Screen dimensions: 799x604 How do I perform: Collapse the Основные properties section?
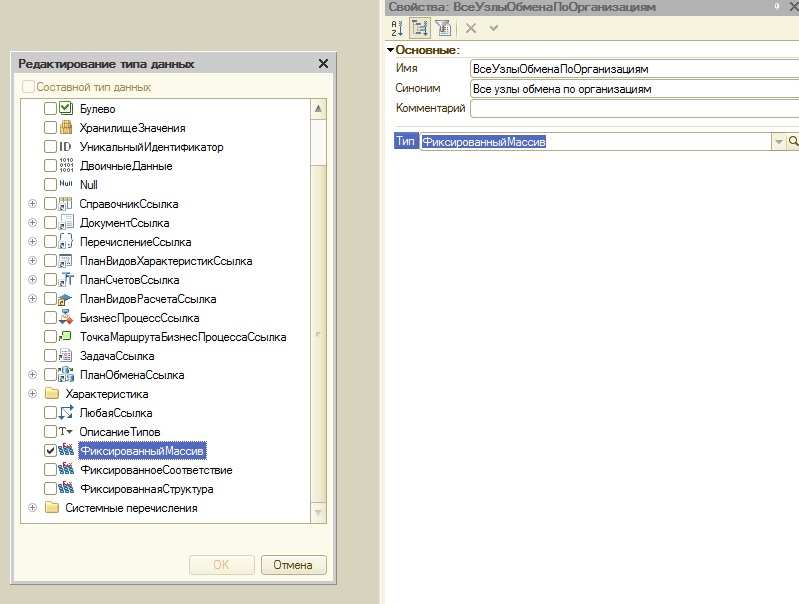pyautogui.click(x=390, y=49)
